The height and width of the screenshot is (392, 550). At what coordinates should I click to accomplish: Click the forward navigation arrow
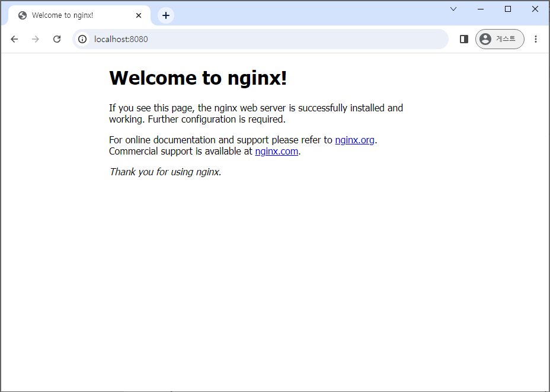(x=36, y=39)
